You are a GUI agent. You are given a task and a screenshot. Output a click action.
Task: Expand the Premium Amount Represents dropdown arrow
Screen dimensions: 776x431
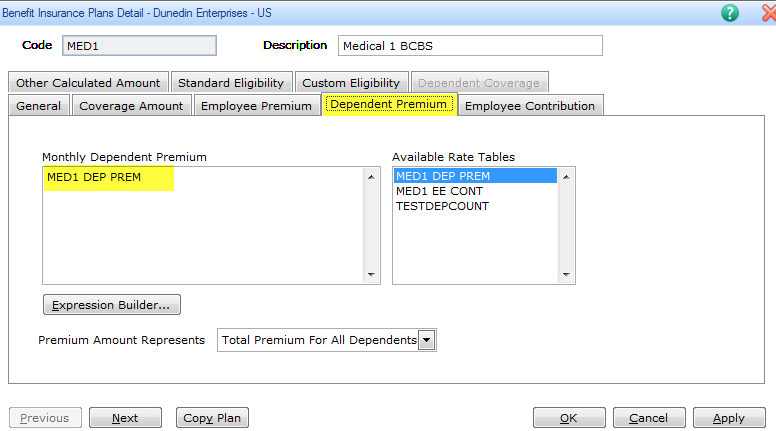426,340
